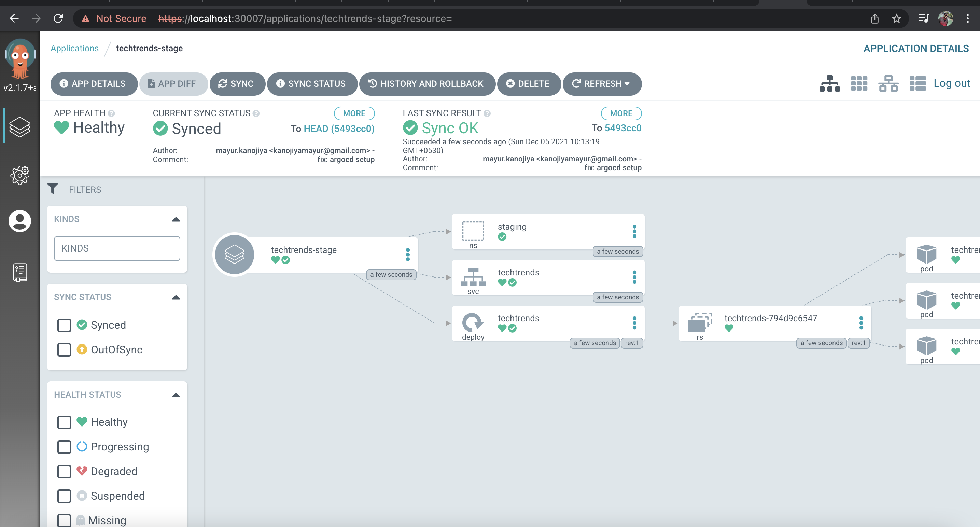The height and width of the screenshot is (527, 980).
Task: Check the OutOfSync filter checkbox
Action: tap(64, 350)
